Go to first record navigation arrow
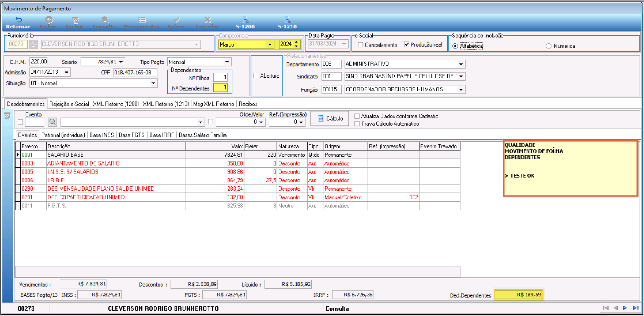The height and width of the screenshot is (316, 644). (605, 308)
